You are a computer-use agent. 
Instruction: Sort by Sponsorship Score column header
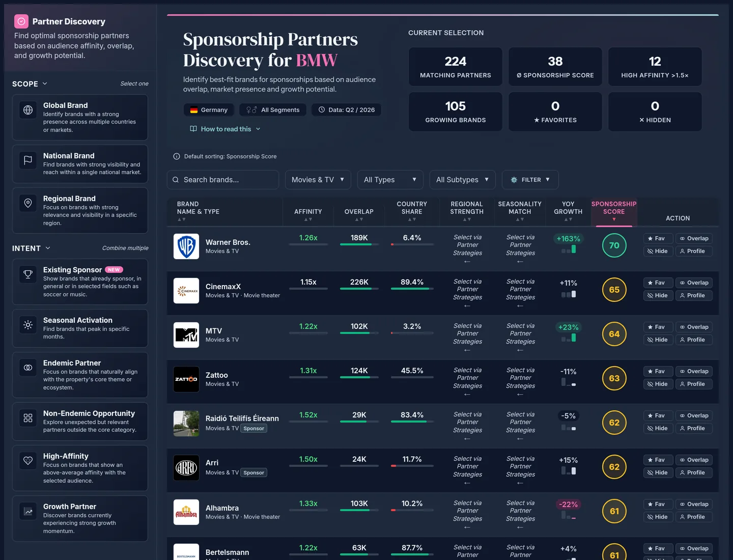[x=614, y=211]
